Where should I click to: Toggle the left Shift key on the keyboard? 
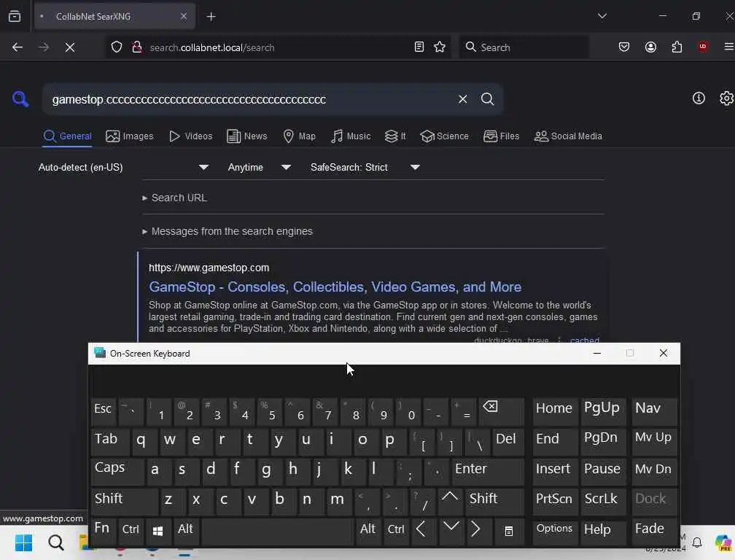124,501
